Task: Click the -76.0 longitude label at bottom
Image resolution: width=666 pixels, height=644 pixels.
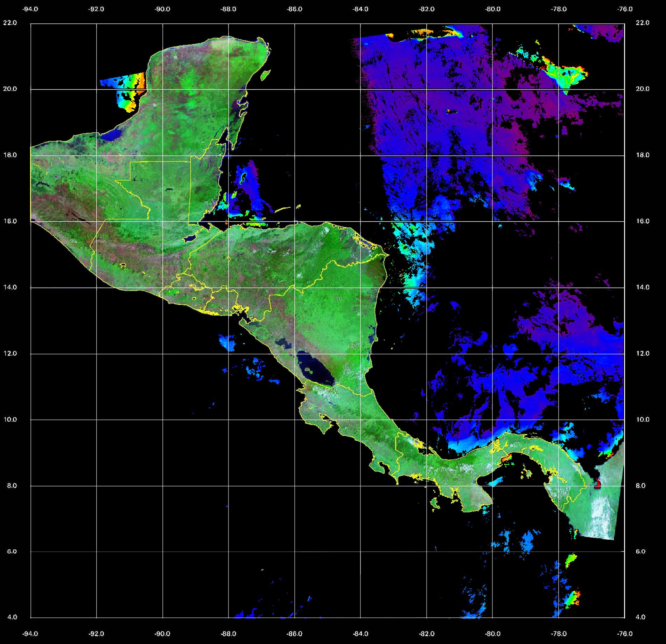Action: [625, 634]
